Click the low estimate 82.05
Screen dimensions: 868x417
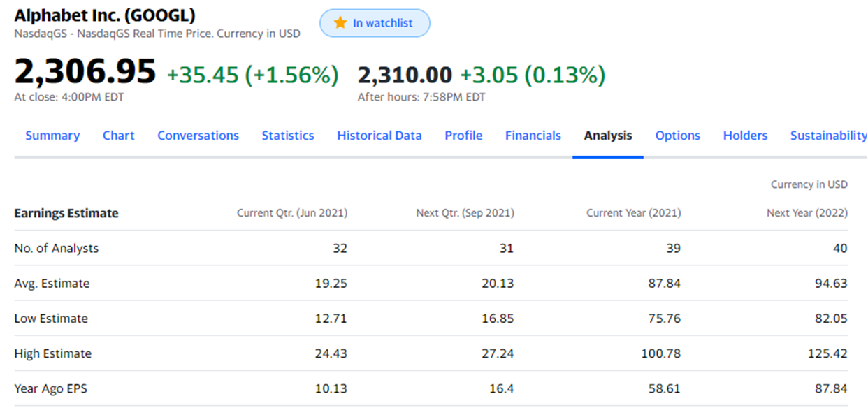point(832,318)
